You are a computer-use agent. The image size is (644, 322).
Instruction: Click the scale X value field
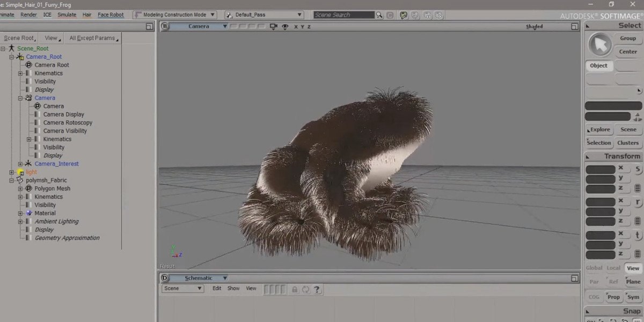click(601, 169)
